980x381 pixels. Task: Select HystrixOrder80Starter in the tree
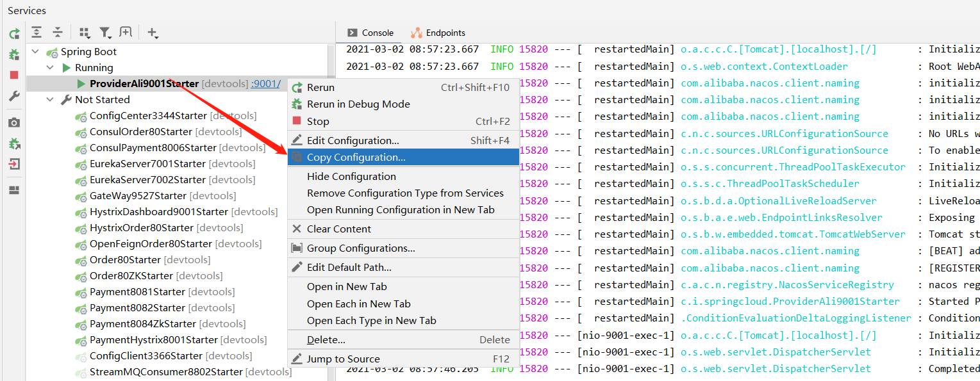(142, 228)
